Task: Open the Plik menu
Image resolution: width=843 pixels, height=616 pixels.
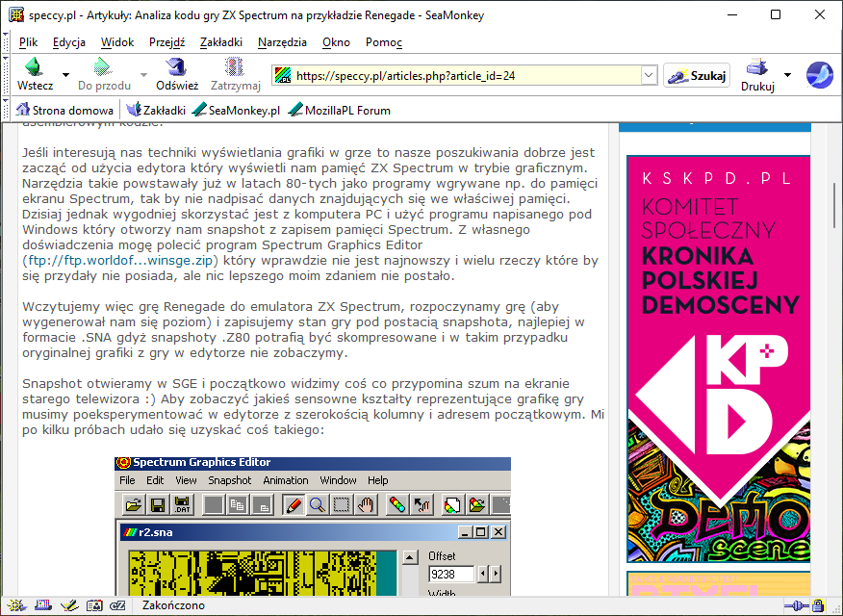Action: tap(29, 42)
